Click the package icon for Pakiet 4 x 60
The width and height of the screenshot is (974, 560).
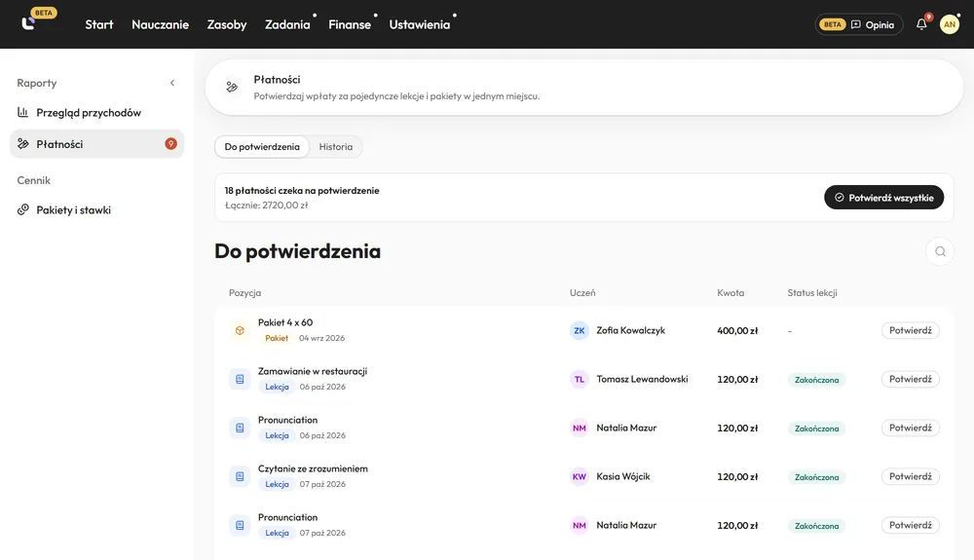point(240,330)
